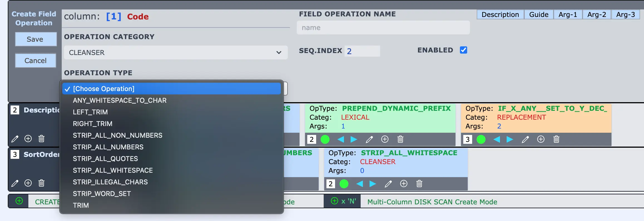Focus the field operation name input
This screenshot has height=221, width=644.
(383, 27)
